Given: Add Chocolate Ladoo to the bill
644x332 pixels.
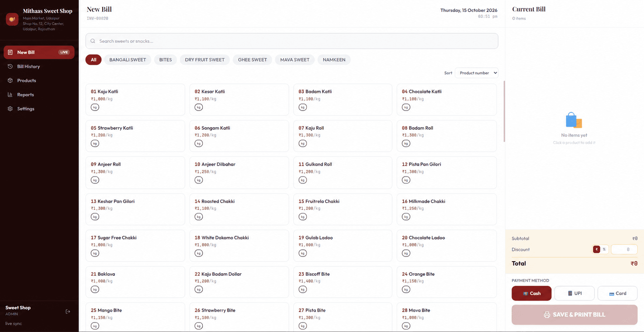Looking at the screenshot, I should (x=447, y=246).
